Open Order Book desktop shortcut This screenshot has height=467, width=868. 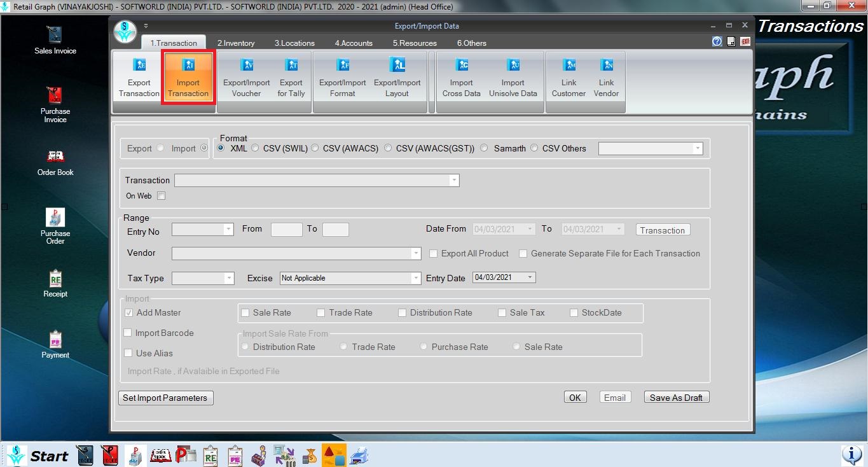(55, 163)
